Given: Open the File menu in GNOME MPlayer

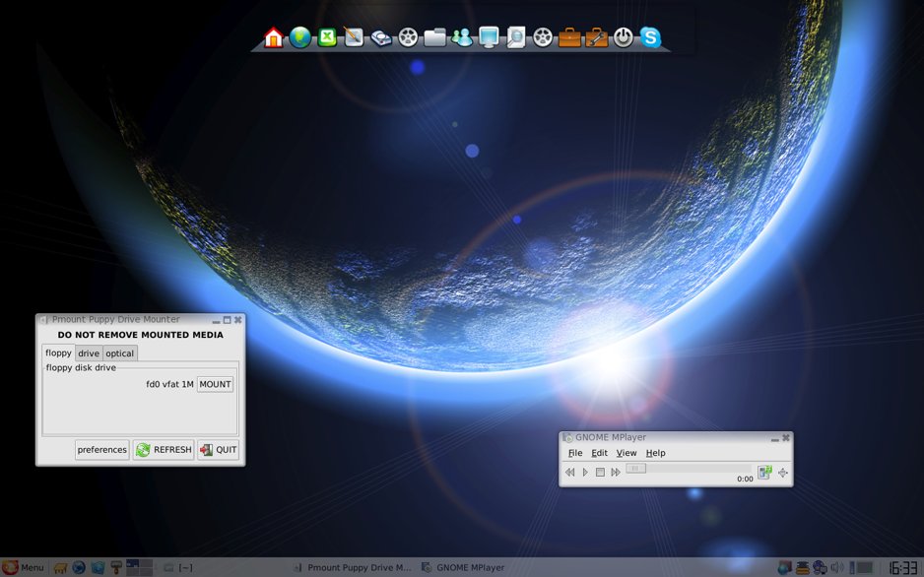Looking at the screenshot, I should [575, 453].
